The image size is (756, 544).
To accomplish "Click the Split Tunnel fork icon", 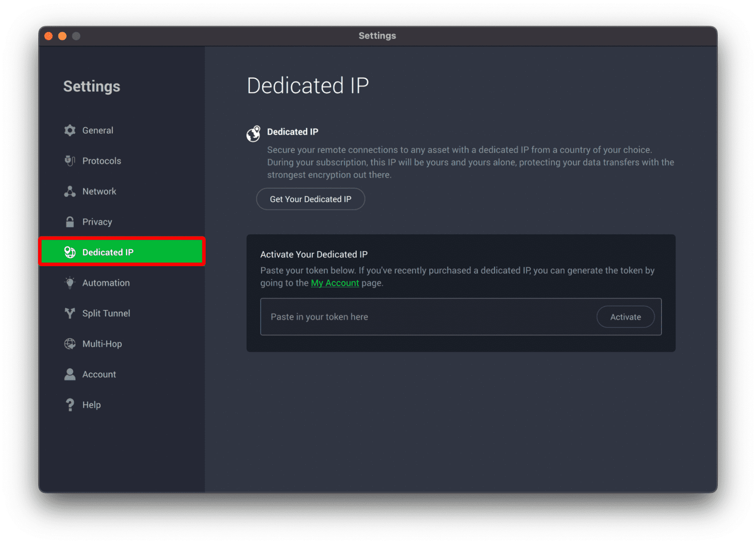I will [70, 313].
